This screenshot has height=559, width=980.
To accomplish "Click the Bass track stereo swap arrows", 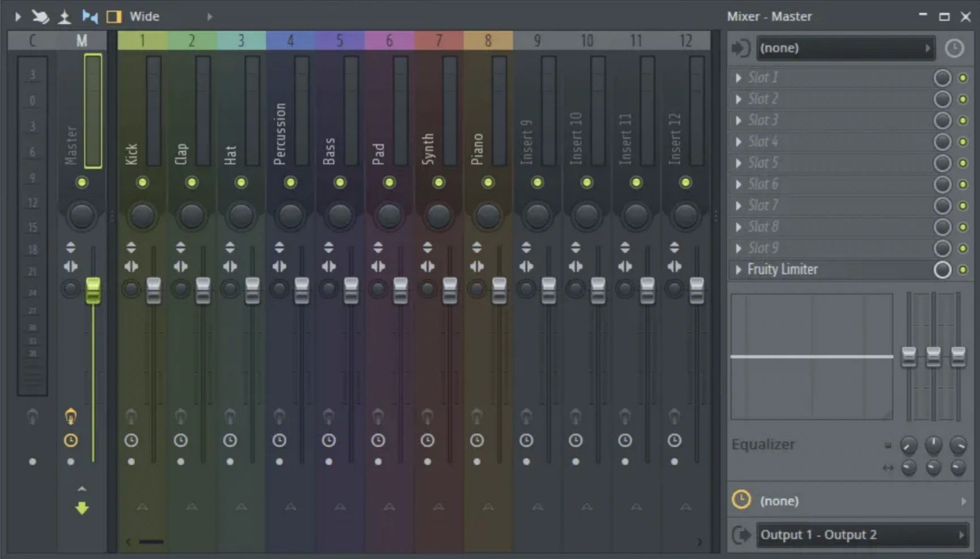I will [x=328, y=266].
